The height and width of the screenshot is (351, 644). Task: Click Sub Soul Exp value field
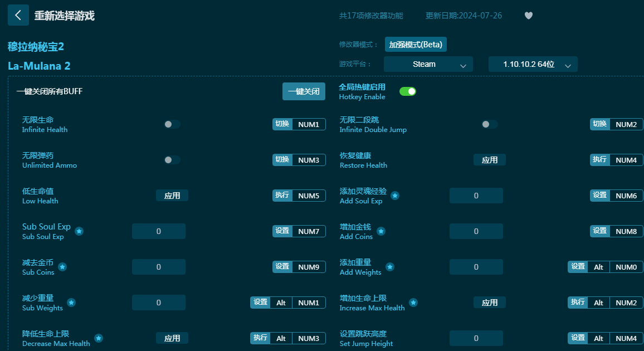click(159, 231)
